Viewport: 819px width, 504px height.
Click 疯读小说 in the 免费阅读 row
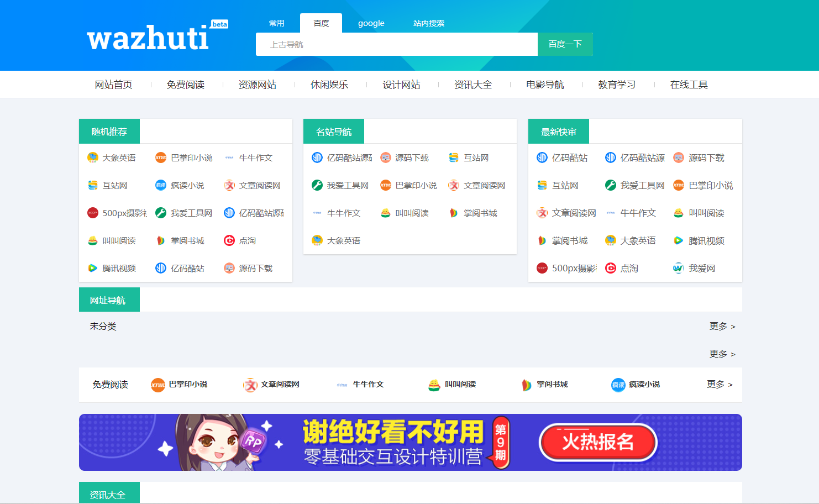[x=643, y=385]
